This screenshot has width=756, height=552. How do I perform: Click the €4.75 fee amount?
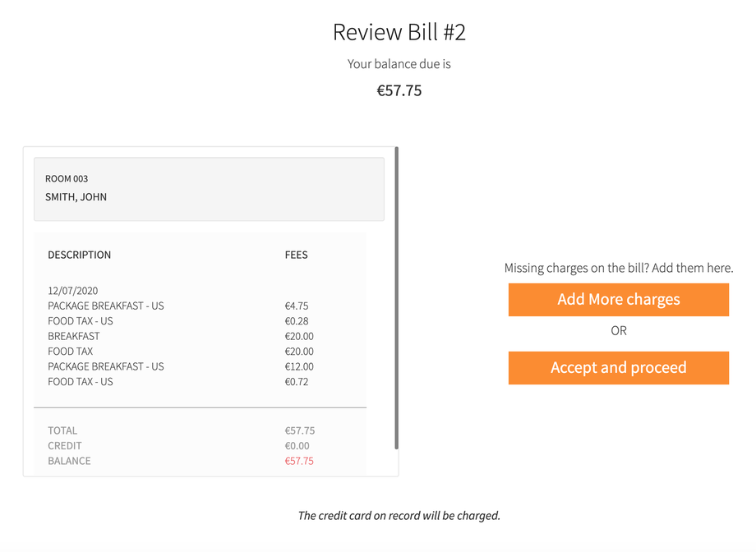[x=297, y=306]
